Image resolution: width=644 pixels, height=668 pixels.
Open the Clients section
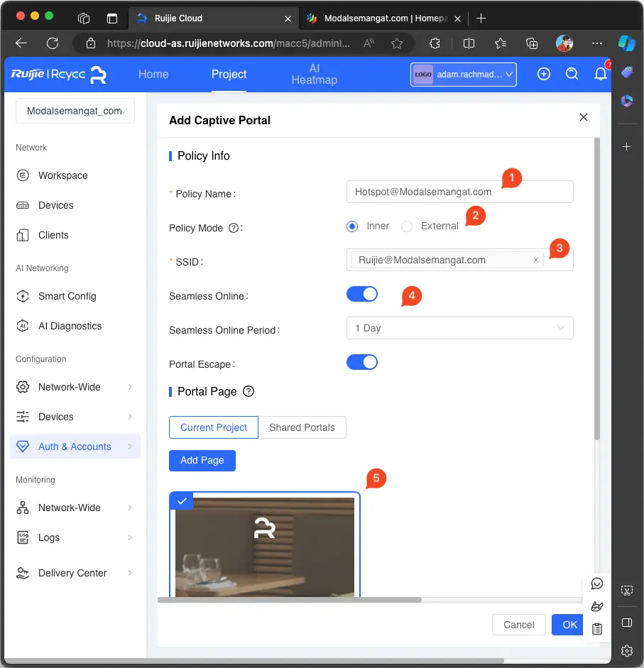coord(53,235)
